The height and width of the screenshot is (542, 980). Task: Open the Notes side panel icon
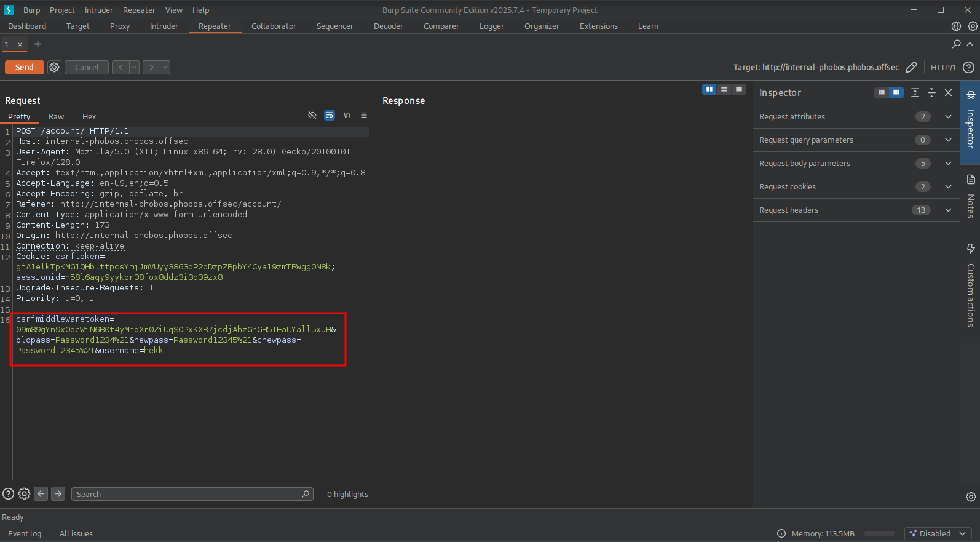point(971,180)
